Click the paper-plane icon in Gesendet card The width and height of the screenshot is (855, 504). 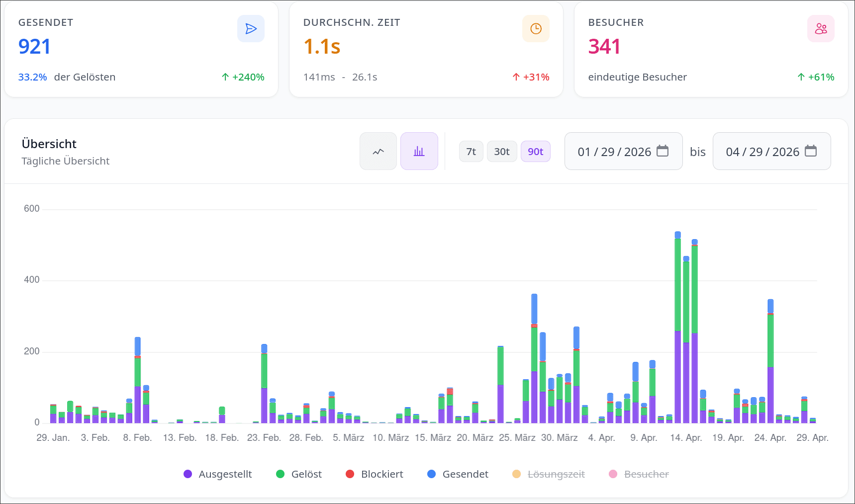pos(251,29)
